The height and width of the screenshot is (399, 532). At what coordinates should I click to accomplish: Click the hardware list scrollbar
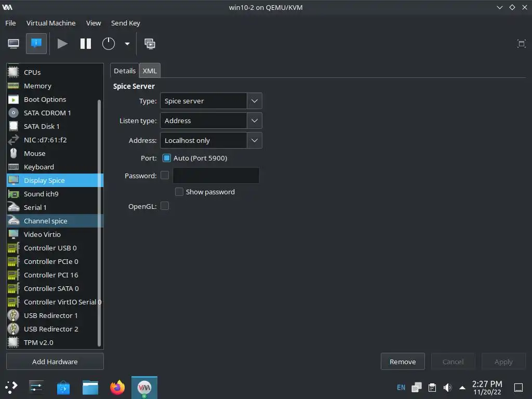pyautogui.click(x=99, y=223)
